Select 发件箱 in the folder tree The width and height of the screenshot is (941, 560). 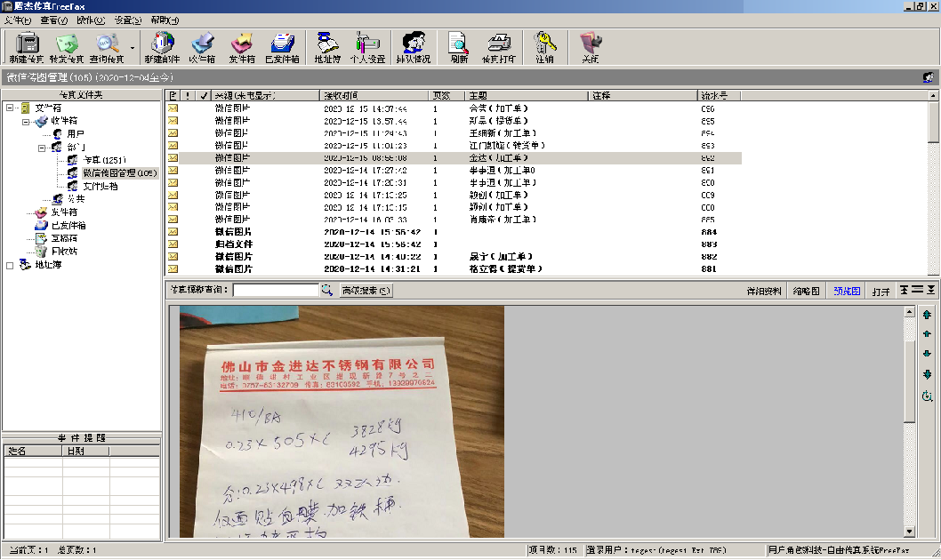pyautogui.click(x=64, y=212)
